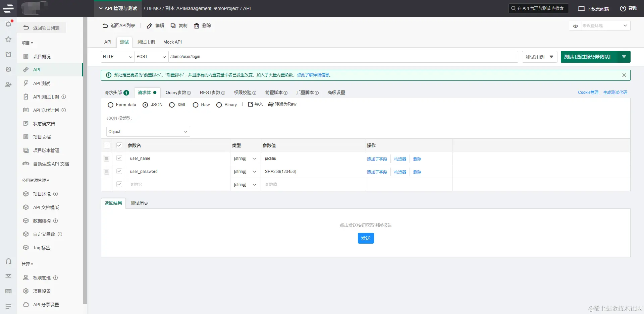Select the XML radio button
This screenshot has height=314, width=644.
coord(172,105)
